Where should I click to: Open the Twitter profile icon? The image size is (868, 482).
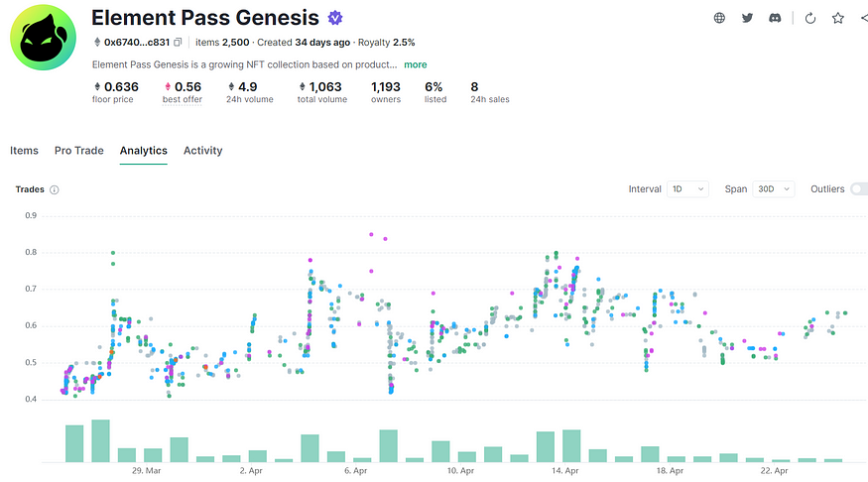point(747,18)
